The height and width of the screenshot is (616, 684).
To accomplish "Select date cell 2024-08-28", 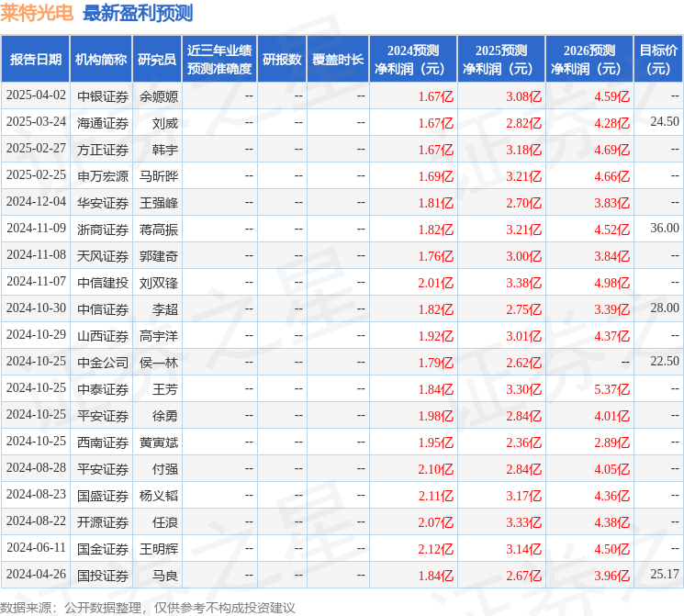I will click(36, 468).
